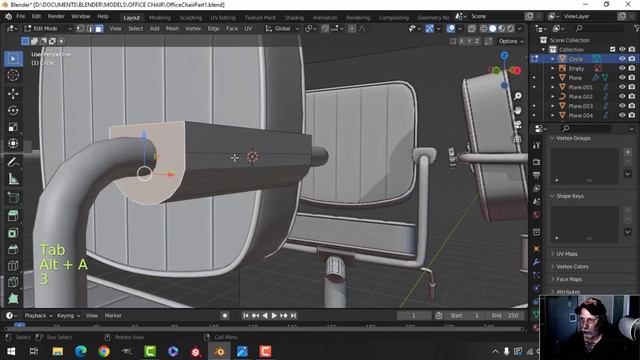Click the current frame number field
Screen dimensions: 640x360
click(413, 316)
